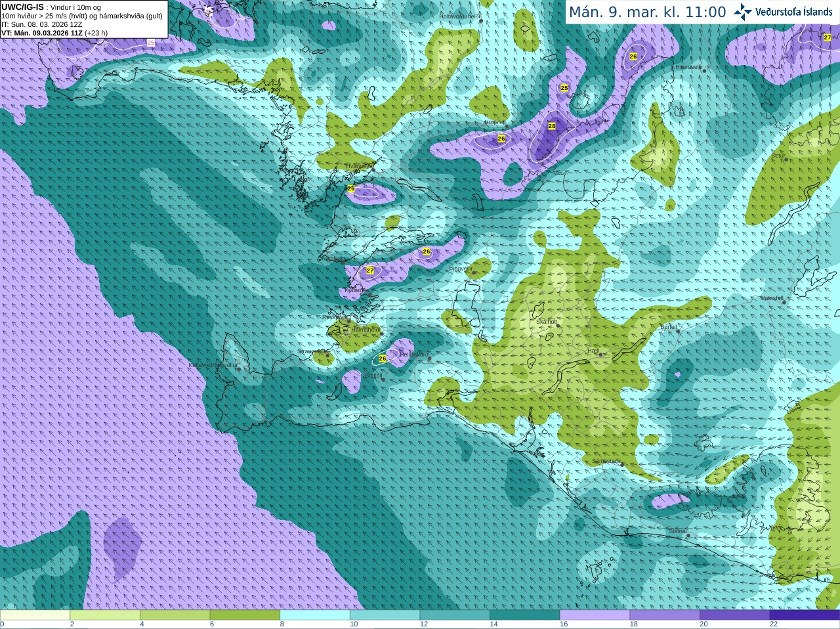
Task: Click the Veðurstofa Íslands logo emblem
Action: (743, 11)
